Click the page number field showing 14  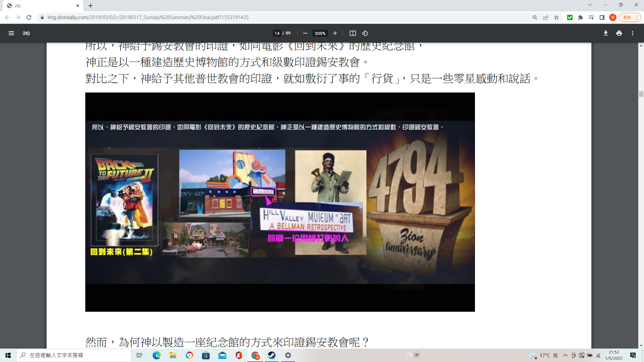click(277, 33)
